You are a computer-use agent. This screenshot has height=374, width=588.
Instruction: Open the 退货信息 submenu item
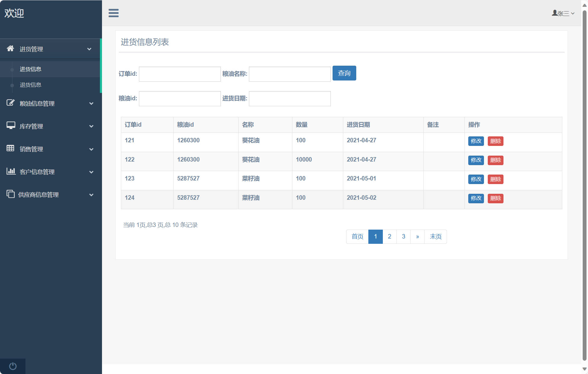[x=30, y=85]
